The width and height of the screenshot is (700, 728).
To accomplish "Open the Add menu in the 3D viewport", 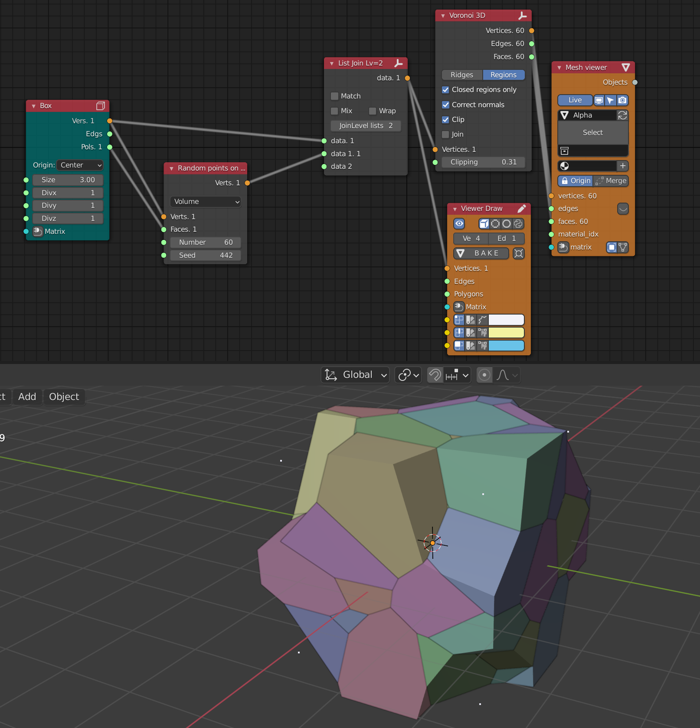I will click(x=27, y=397).
